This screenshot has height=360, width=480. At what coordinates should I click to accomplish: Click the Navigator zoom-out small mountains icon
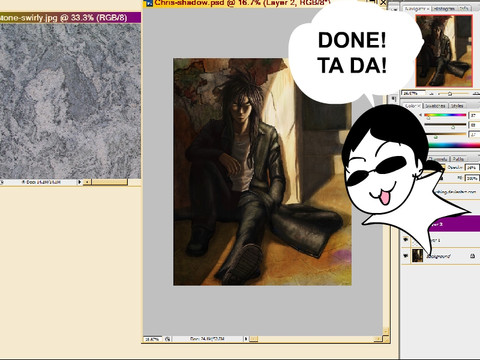(431, 94)
